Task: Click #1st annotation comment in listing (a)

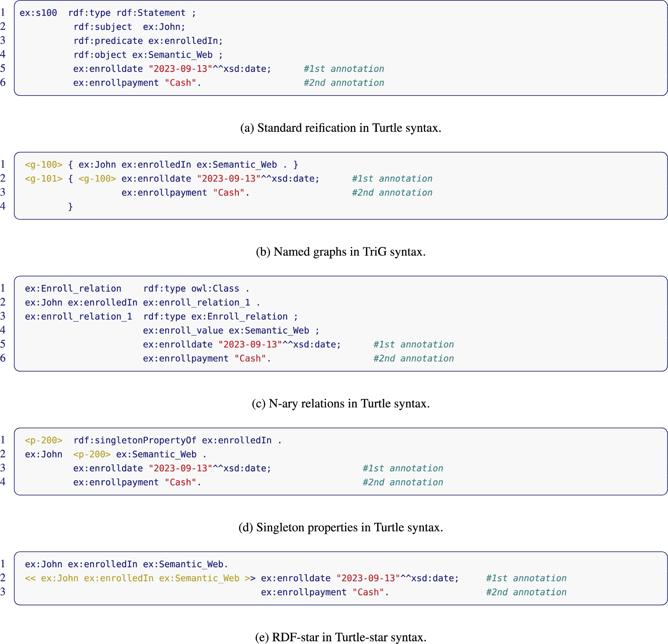Action: tap(344, 69)
